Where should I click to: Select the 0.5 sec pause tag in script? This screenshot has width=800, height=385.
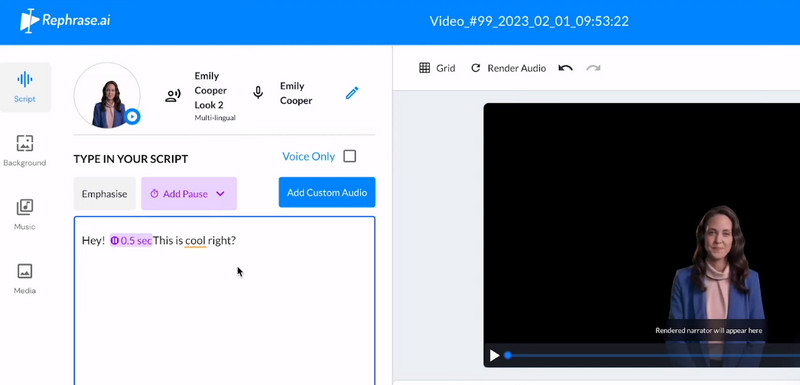pyautogui.click(x=131, y=240)
